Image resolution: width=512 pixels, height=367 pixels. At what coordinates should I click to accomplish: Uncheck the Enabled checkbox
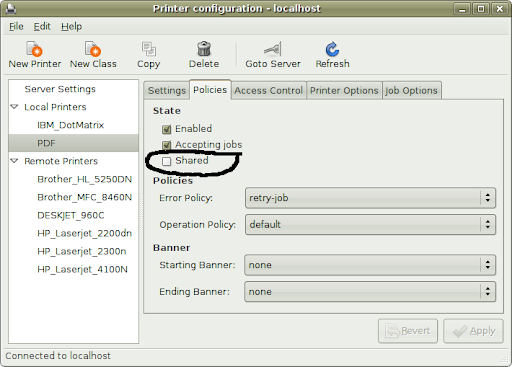166,129
